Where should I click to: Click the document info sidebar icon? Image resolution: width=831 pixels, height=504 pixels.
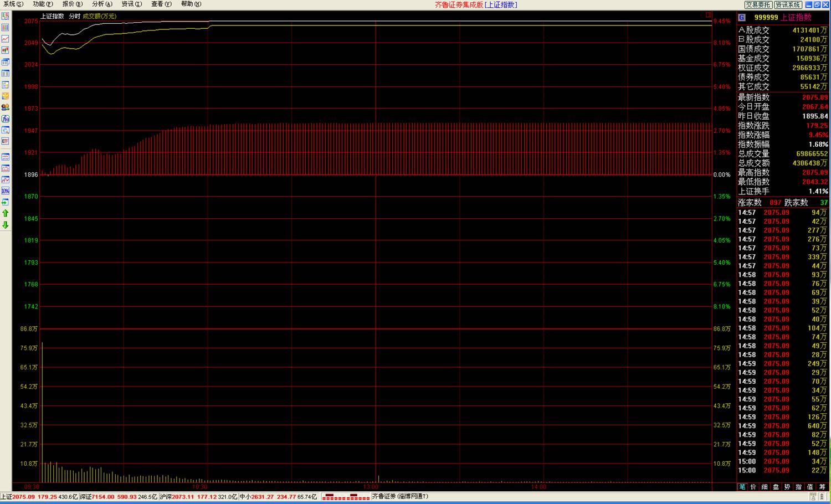[6, 85]
